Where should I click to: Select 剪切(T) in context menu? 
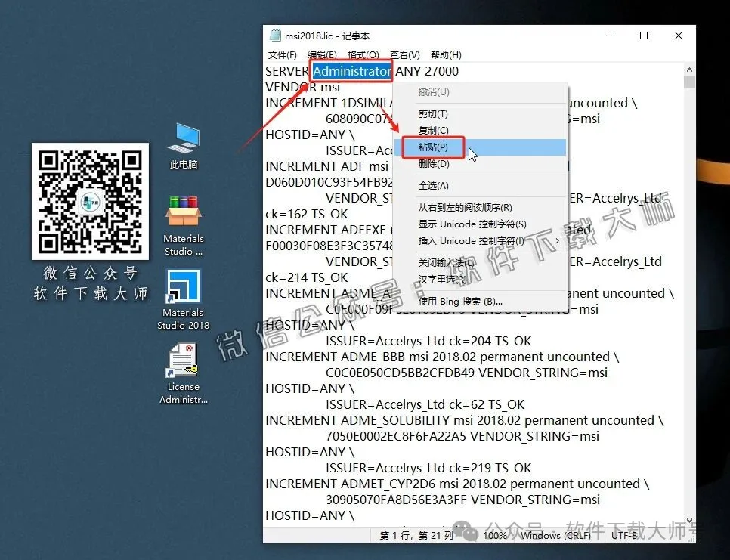(x=434, y=114)
